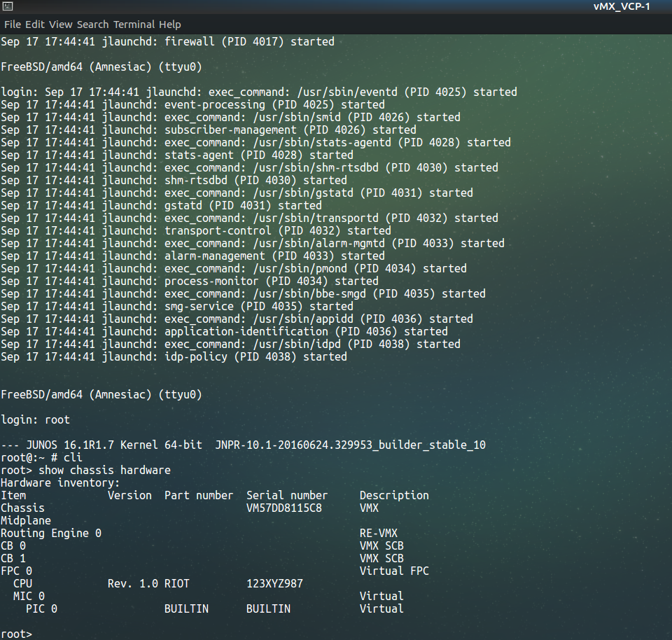Click the 'show chassis hardware' command text
The height and width of the screenshot is (640, 672).
(x=104, y=470)
